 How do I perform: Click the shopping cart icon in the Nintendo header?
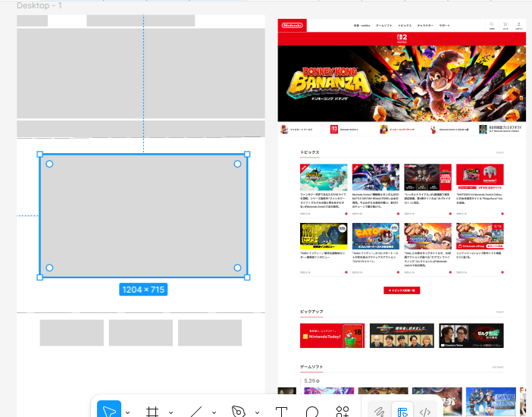(x=505, y=26)
